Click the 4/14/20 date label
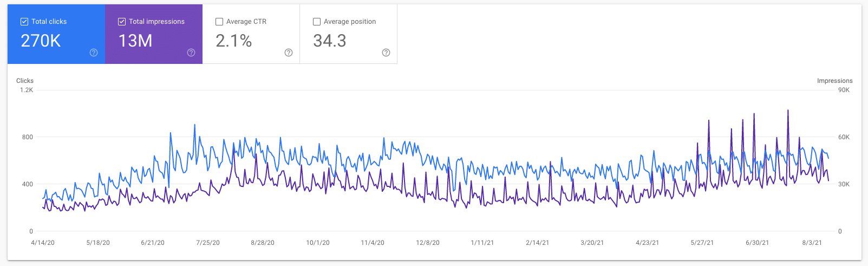Image resolution: width=868 pixels, height=266 pixels. coord(43,243)
